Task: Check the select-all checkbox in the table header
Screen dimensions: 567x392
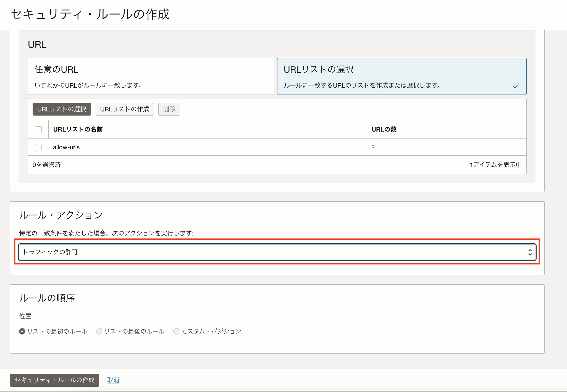Action: (38, 129)
